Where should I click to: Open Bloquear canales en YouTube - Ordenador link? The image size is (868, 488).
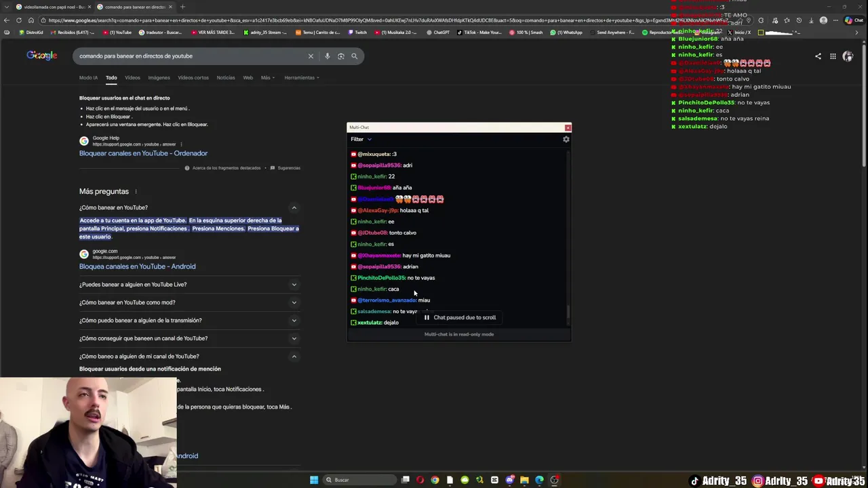(143, 153)
